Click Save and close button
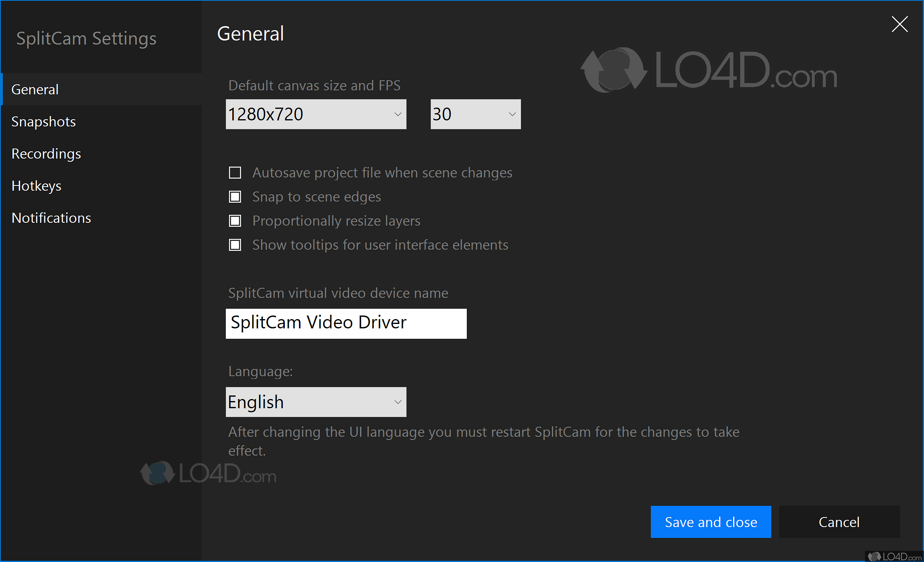924x562 pixels. point(711,522)
